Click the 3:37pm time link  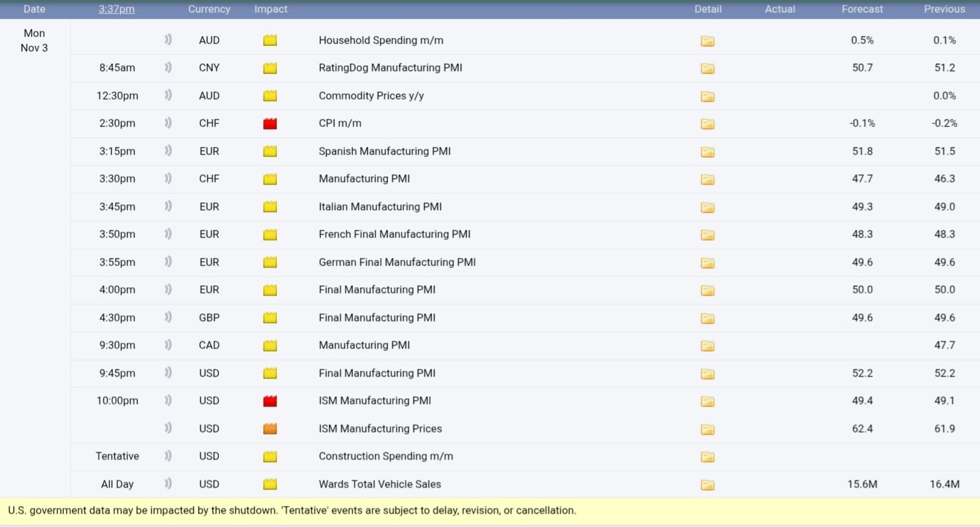pyautogui.click(x=117, y=9)
